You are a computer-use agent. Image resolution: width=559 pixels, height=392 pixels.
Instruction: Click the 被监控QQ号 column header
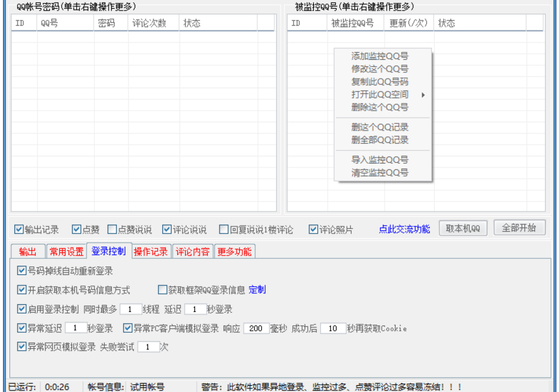click(x=356, y=23)
